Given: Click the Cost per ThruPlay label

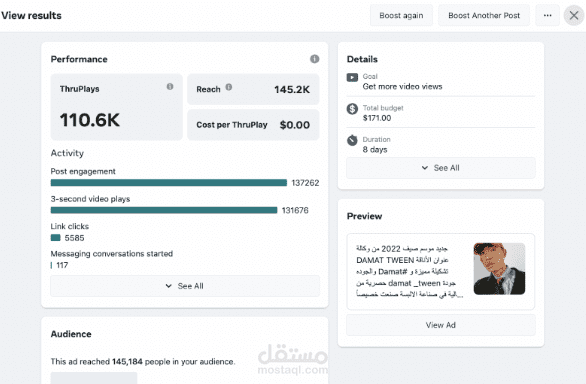Looking at the screenshot, I should [x=232, y=125].
